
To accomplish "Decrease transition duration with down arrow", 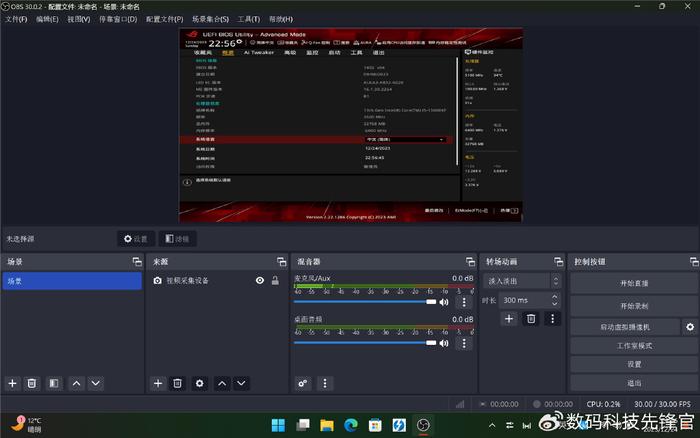I will pos(555,304).
